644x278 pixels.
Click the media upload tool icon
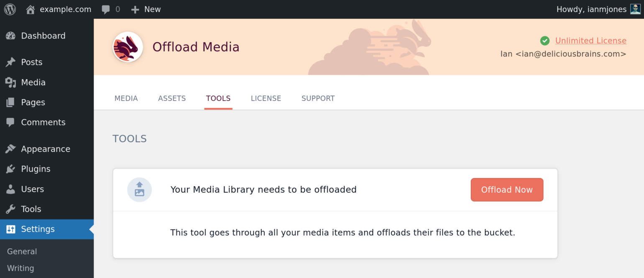139,190
